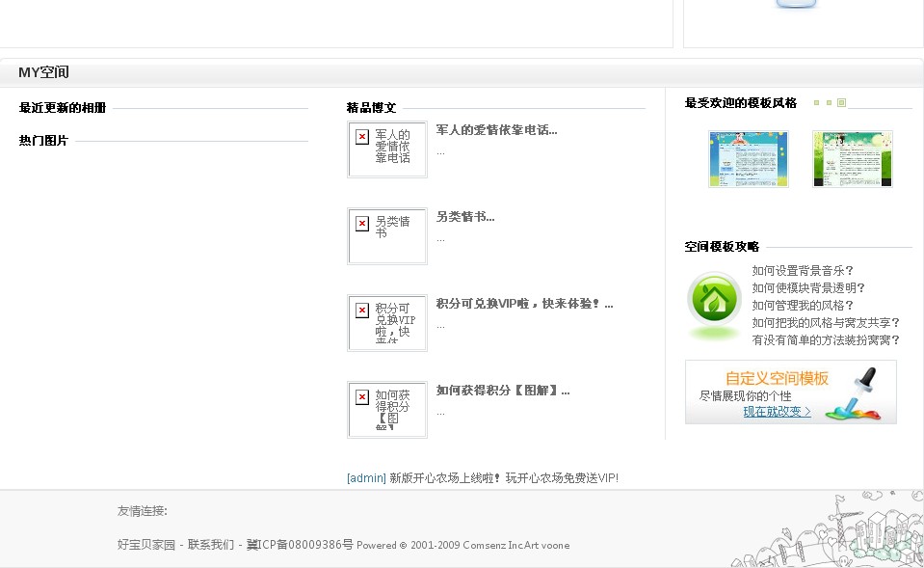
Task: Go to second template carousel page dot
Action: 829,102
